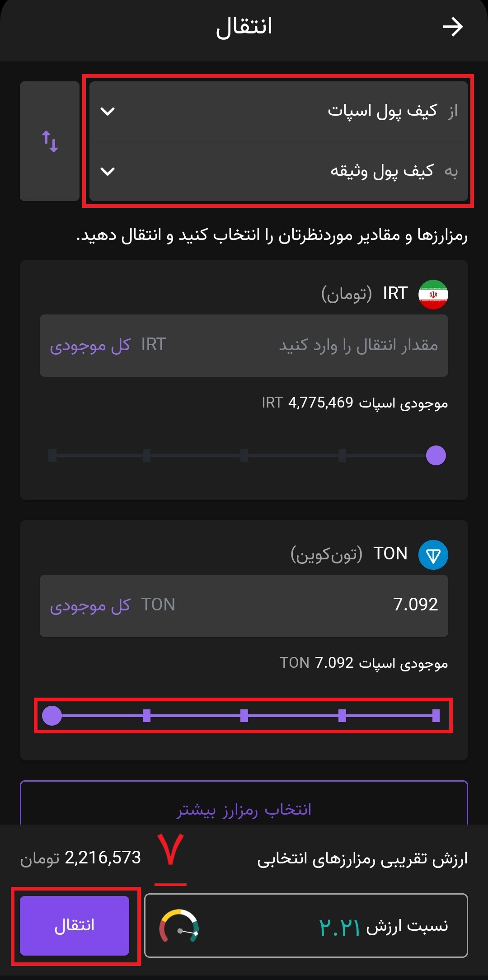Expand the 'به کیف پول وثیقه' destination dropdown
This screenshot has height=980, width=488.
(x=279, y=171)
